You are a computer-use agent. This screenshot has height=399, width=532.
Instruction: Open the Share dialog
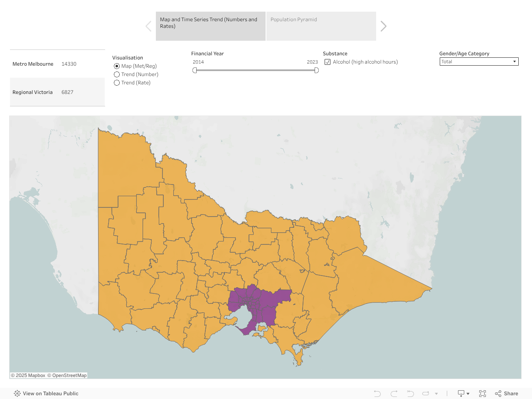[x=507, y=394]
